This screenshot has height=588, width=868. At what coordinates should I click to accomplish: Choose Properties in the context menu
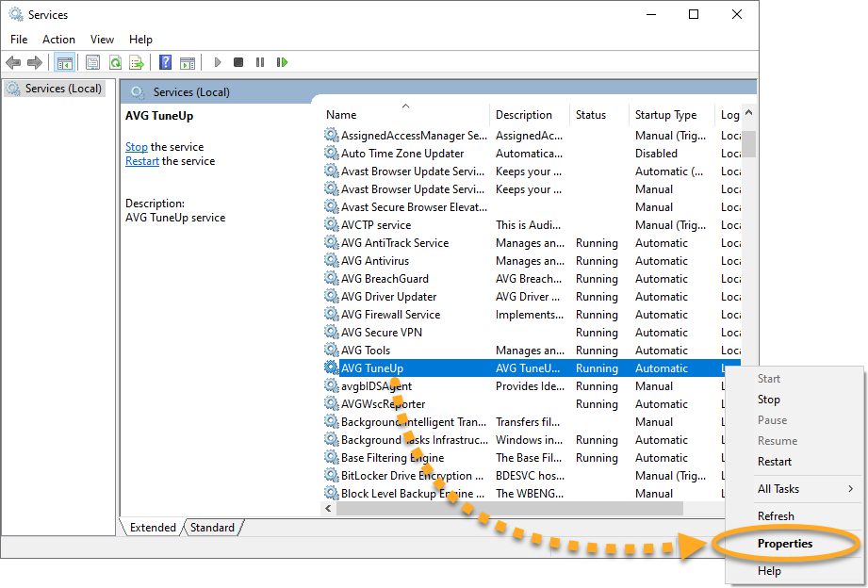pyautogui.click(x=785, y=544)
